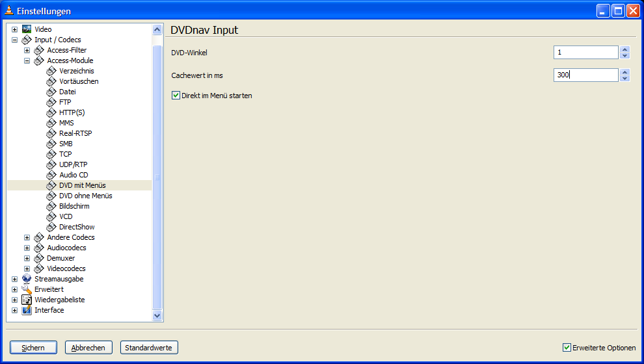This screenshot has width=644, height=364.
Task: Click the Erweitert wrench icon
Action: (27, 289)
